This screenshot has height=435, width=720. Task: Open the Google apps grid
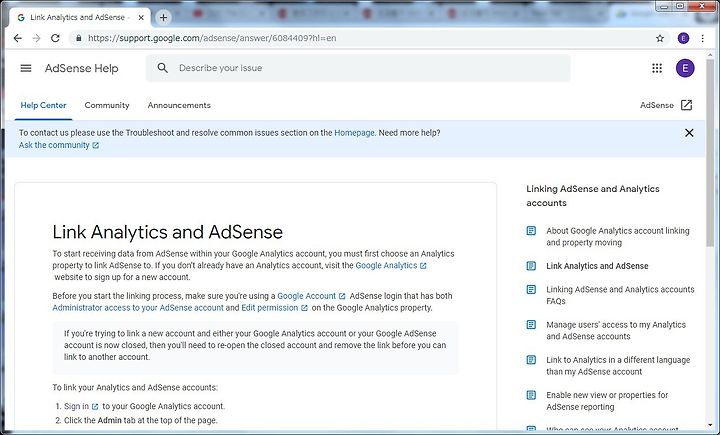pos(657,68)
